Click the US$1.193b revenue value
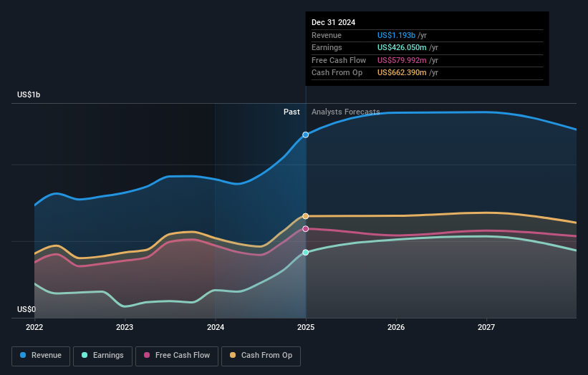 coord(396,35)
